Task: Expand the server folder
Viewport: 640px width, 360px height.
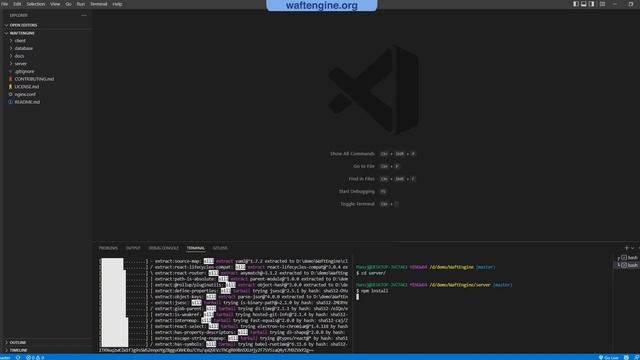Action: tap(20, 64)
